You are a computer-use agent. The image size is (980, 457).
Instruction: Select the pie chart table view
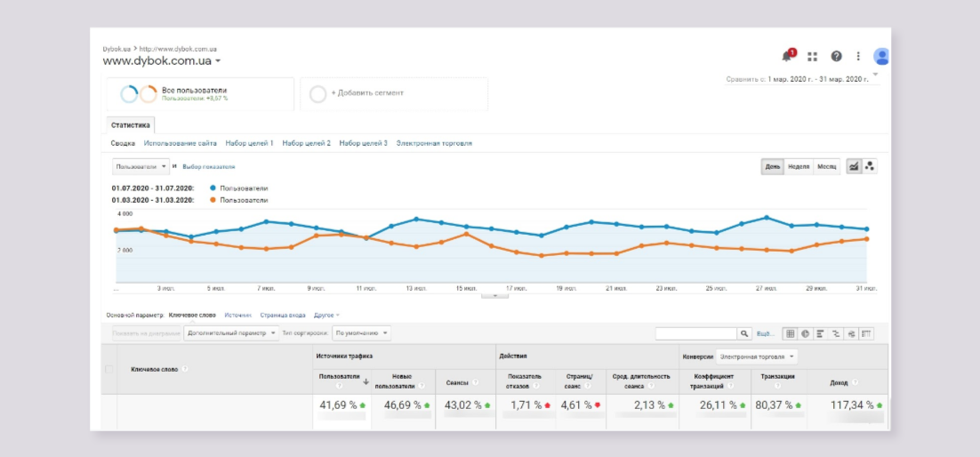tap(805, 333)
